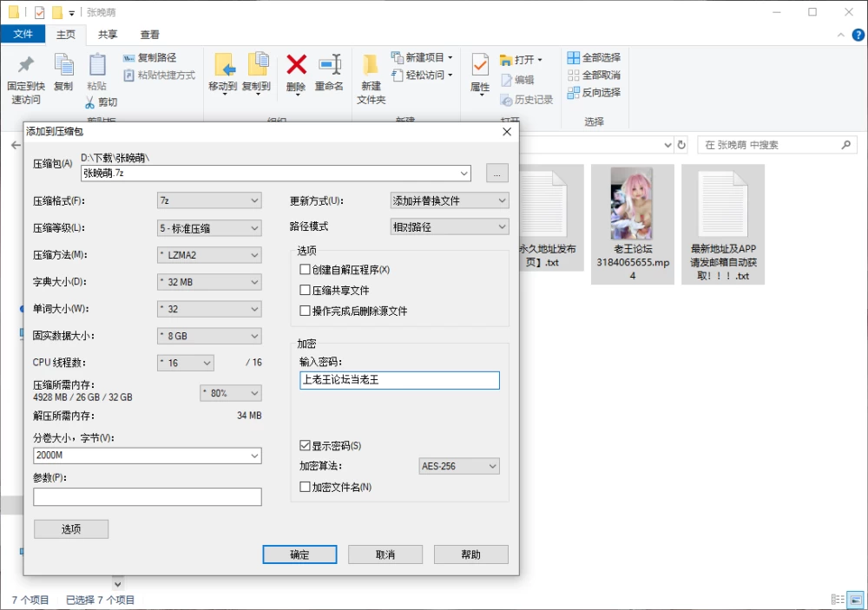
Task: Switch to details view icon in status bar
Action: (838, 600)
